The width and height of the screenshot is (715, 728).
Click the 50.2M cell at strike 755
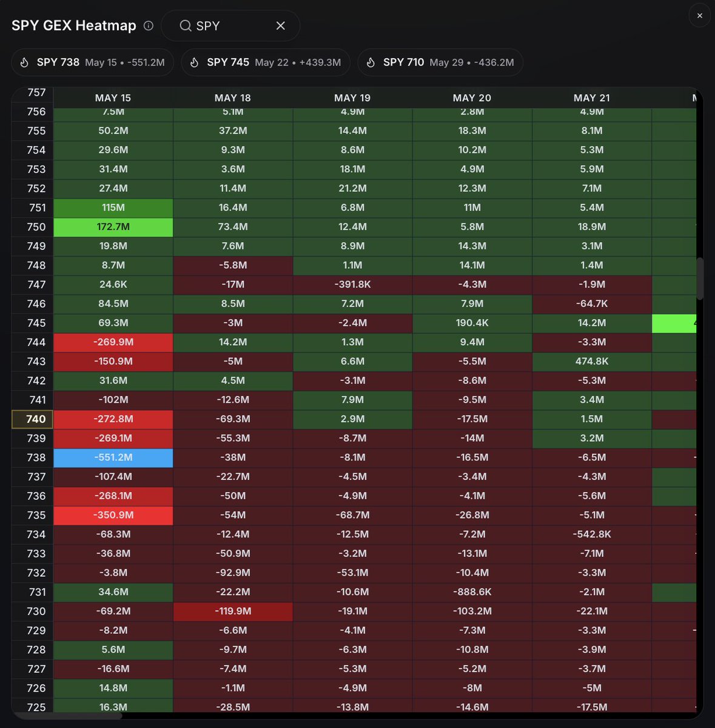click(x=113, y=131)
